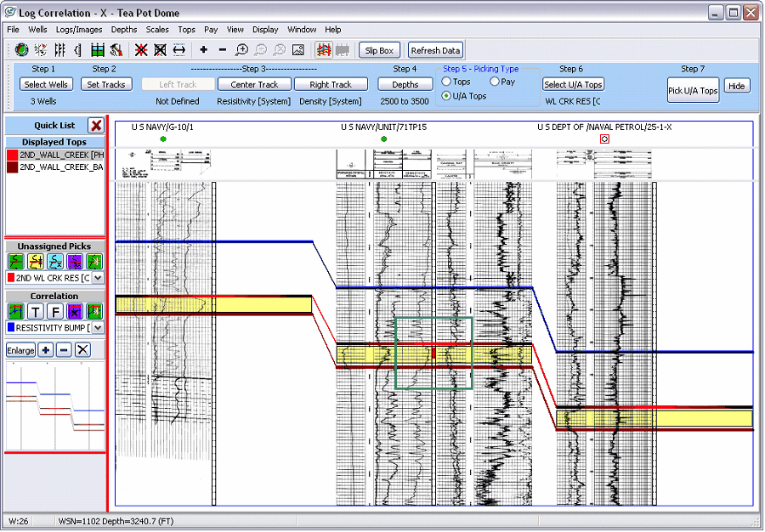This screenshot has width=765, height=532.
Task: Select the Tops radio button
Action: pos(446,82)
